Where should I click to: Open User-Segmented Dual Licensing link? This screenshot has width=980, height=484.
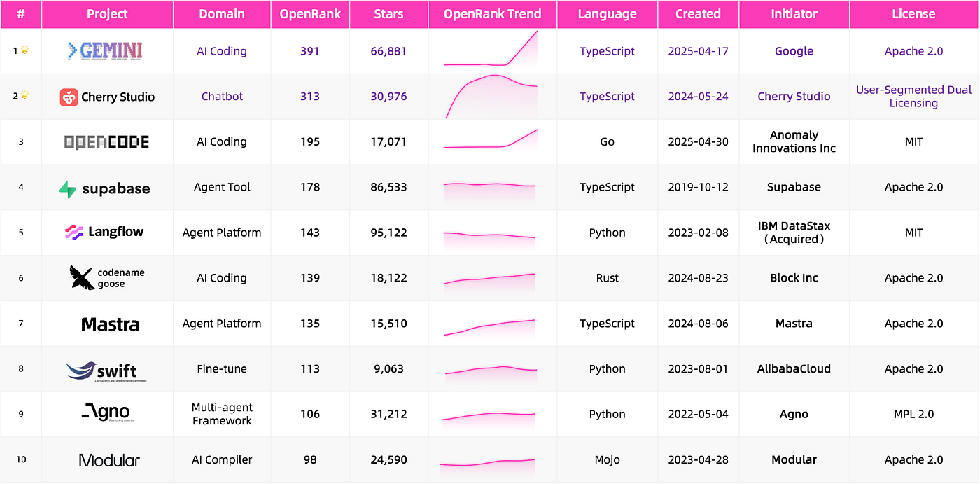[x=913, y=97]
